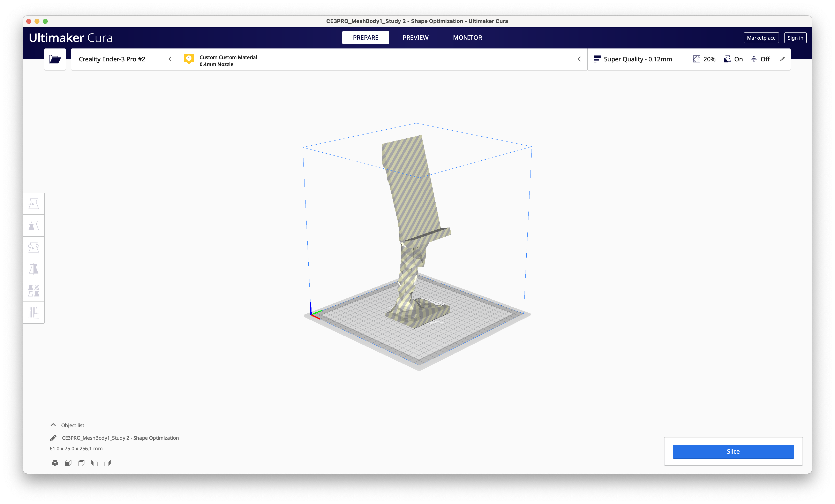Click the yellow extruder 1 material icon
Image resolution: width=835 pixels, height=504 pixels.
(x=189, y=59)
